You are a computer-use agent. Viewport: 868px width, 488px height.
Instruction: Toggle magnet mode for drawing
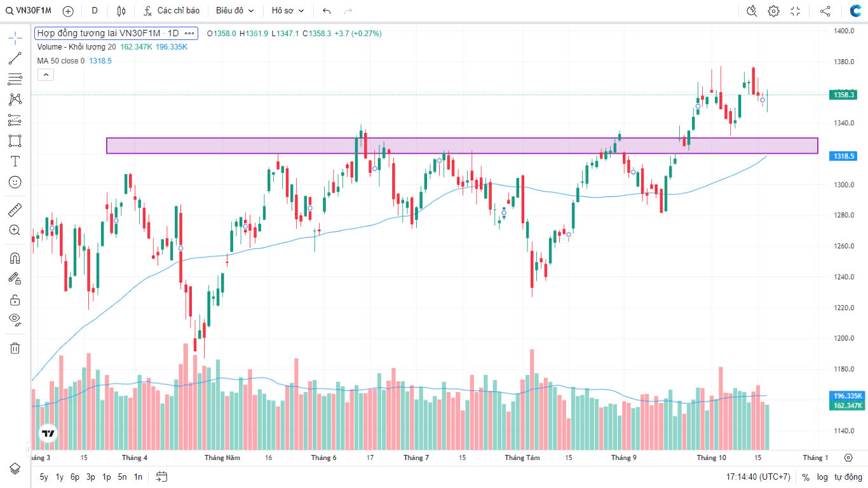tap(15, 258)
